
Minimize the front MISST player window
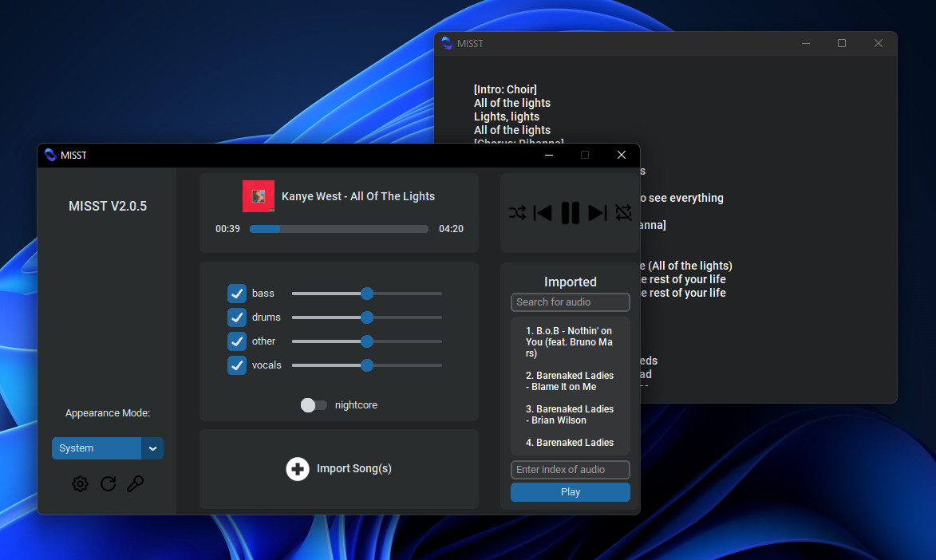tap(548, 155)
